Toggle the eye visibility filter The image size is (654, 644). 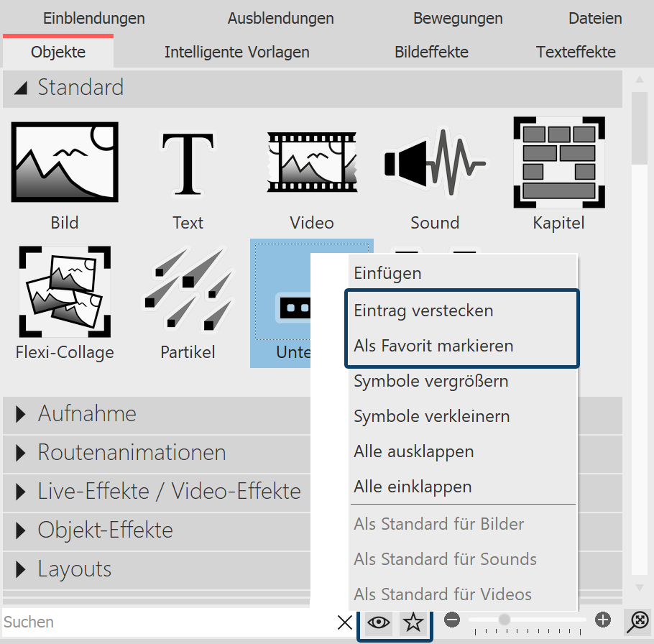379,623
